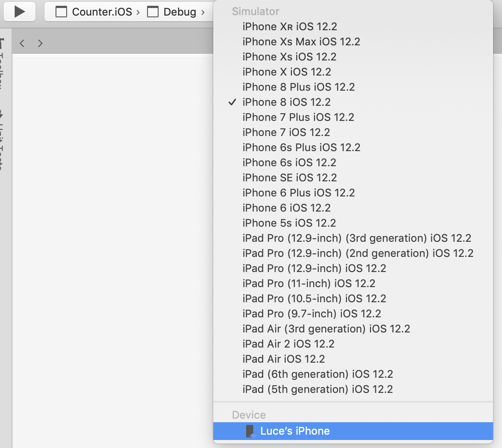This screenshot has width=502, height=448.
Task: Select iPhone Xs Max iOS 12.2
Action: [x=353, y=42]
